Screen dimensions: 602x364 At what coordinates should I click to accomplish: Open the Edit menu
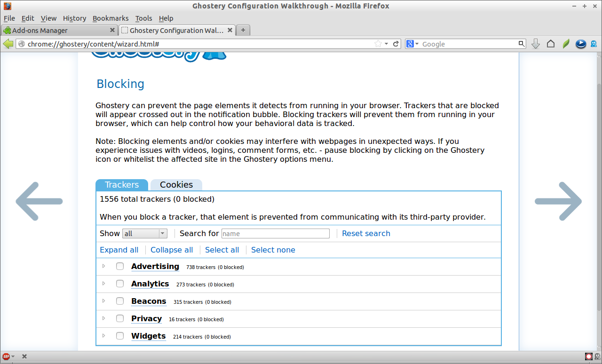pos(28,18)
